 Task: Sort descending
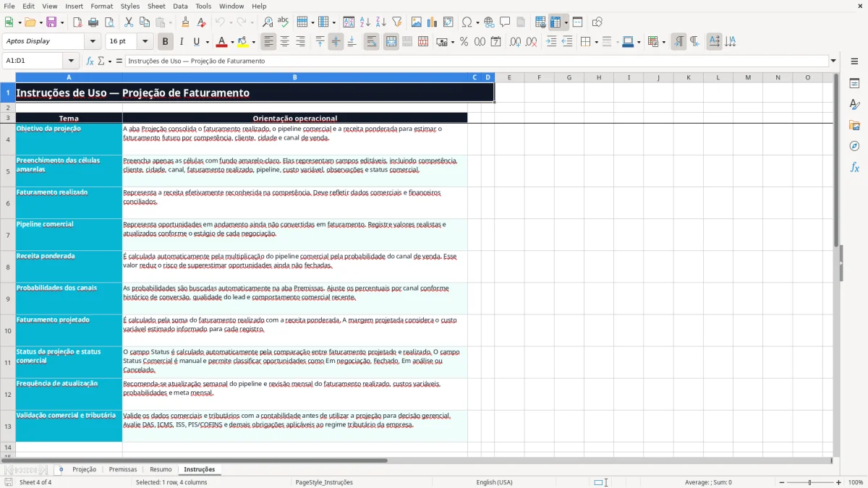[x=381, y=22]
